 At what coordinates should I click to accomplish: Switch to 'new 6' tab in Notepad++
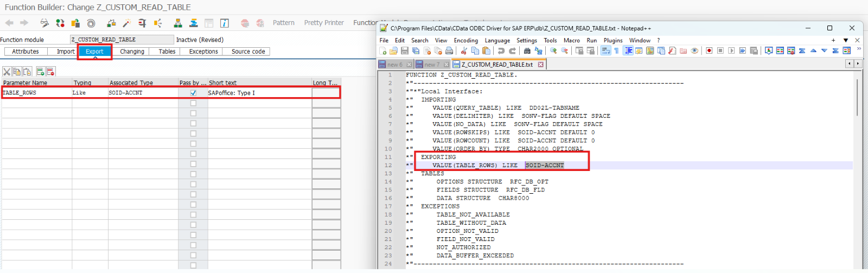(x=395, y=65)
